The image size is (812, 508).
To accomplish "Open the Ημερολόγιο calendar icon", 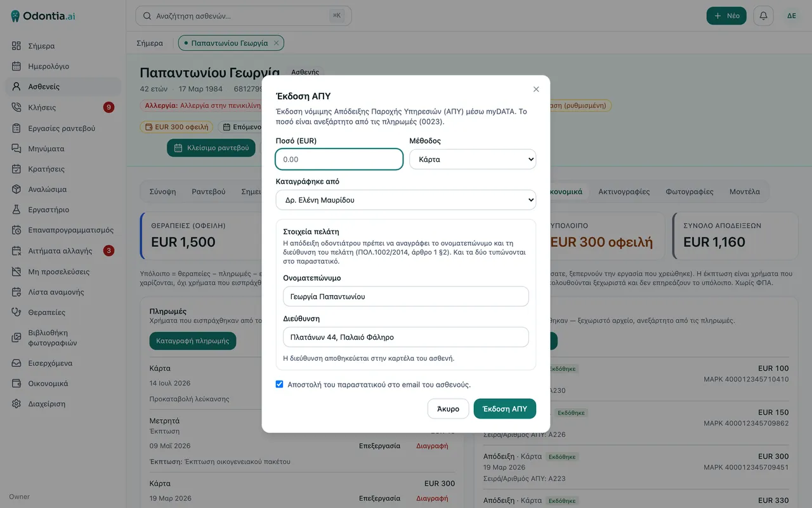I will click(x=16, y=66).
